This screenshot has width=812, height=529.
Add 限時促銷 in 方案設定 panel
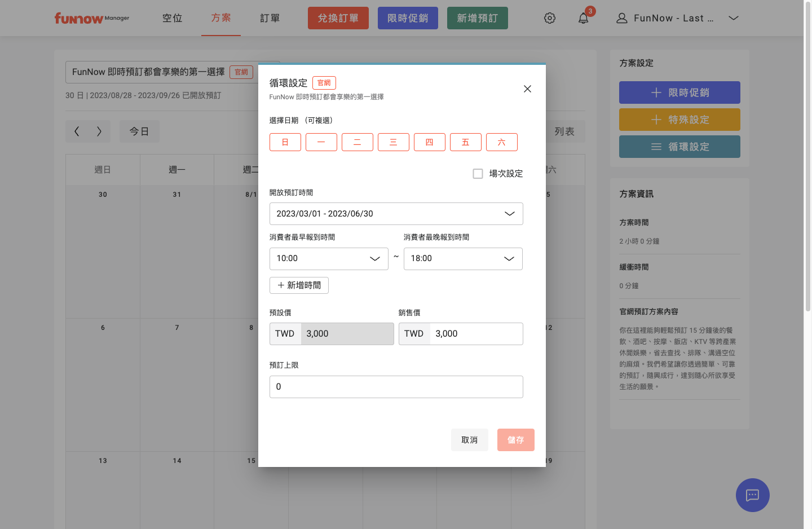[679, 92]
